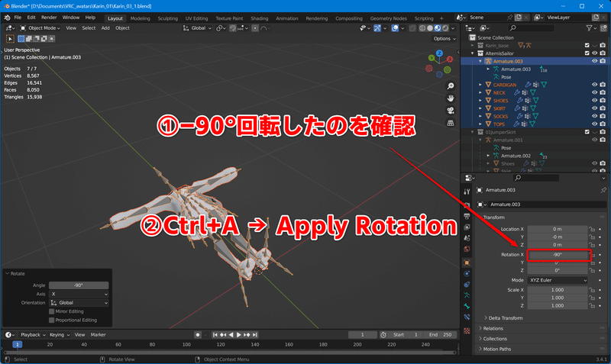Screen dimensions: 611x364
Task: Open the Render menu
Action: coord(49,18)
